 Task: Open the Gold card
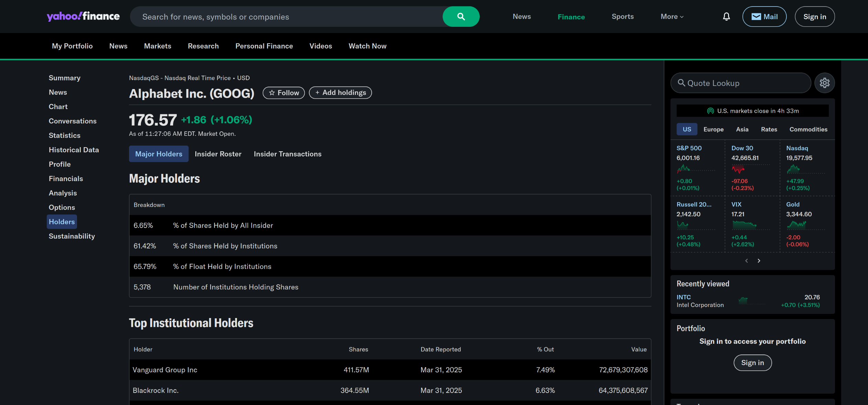(807, 224)
